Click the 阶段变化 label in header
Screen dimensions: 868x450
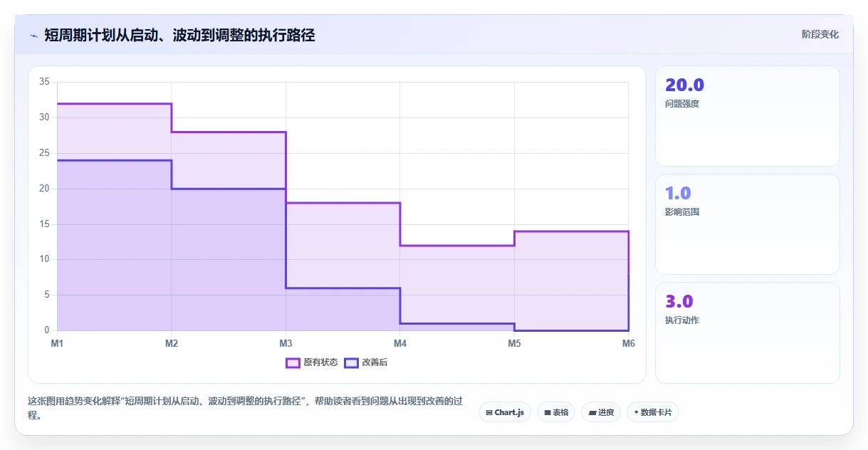820,34
